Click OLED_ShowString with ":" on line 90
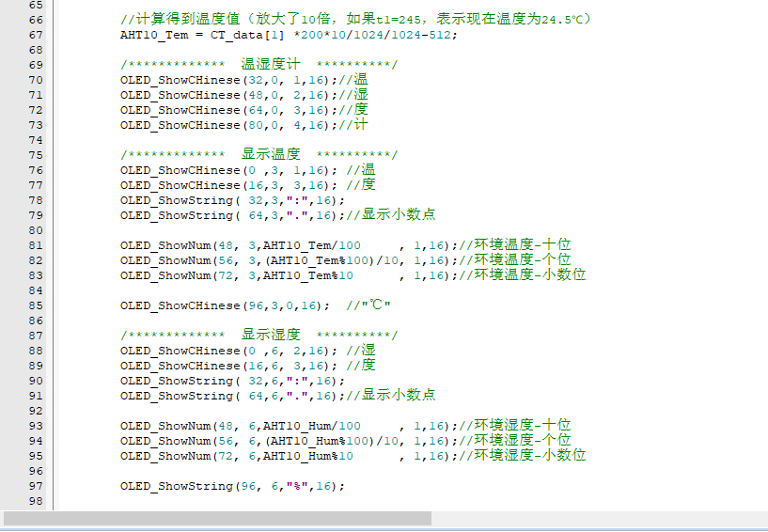This screenshot has width=768, height=532. 232,381
